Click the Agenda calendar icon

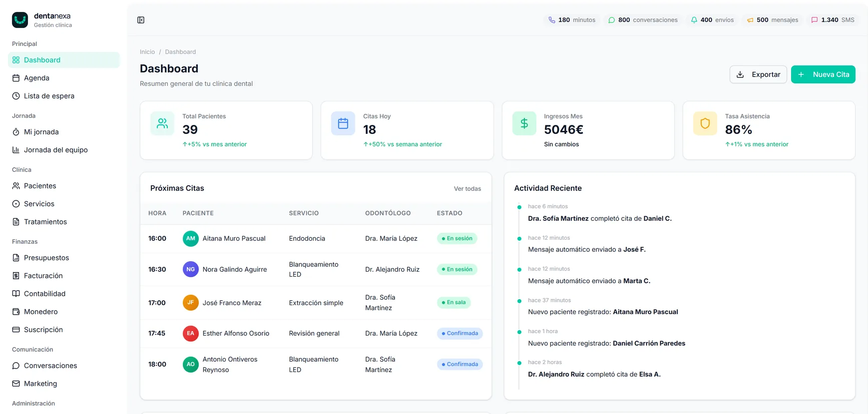click(x=16, y=78)
